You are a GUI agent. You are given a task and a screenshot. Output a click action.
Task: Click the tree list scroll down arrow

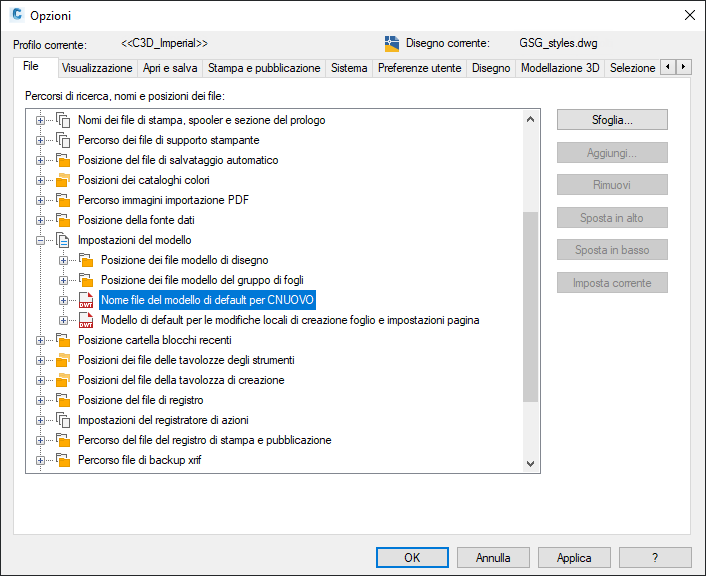click(x=530, y=464)
